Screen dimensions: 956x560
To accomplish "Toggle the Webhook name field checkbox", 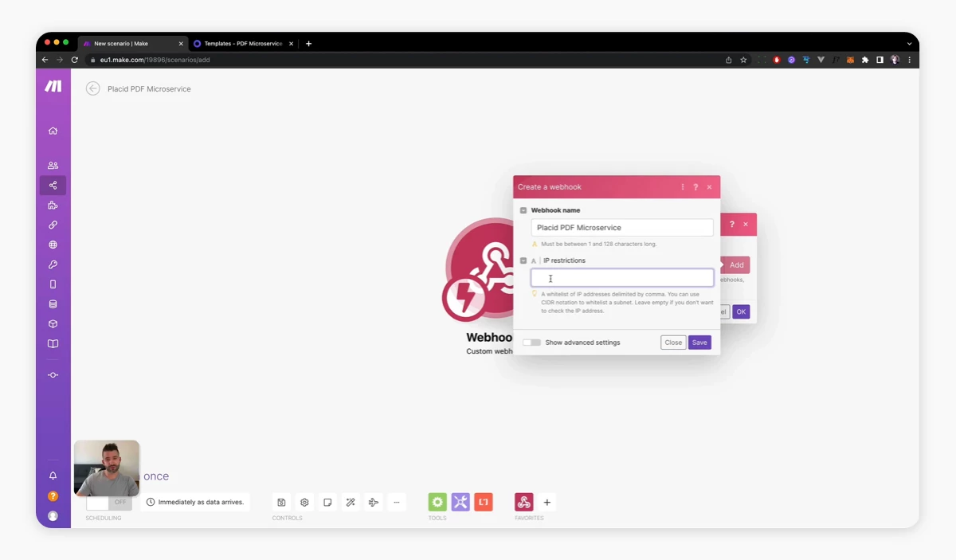I will 523,210.
